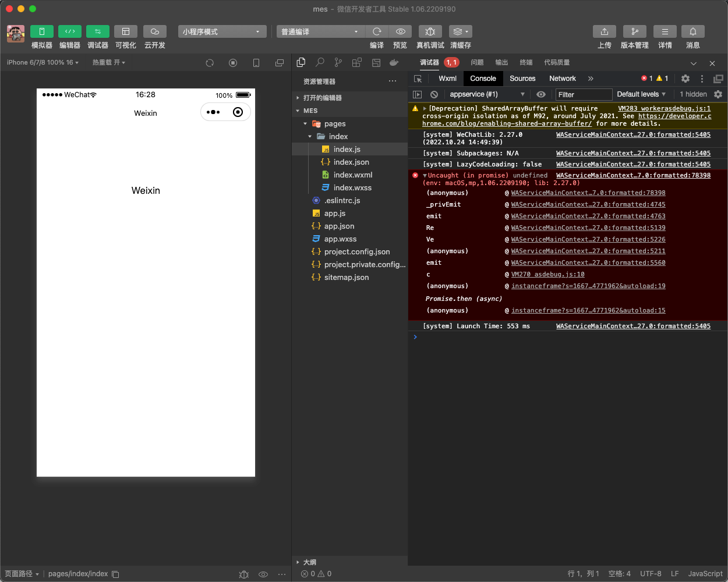728x582 pixels.
Task: Change the iPhone 6/7/8 device dropdown
Action: click(x=43, y=62)
